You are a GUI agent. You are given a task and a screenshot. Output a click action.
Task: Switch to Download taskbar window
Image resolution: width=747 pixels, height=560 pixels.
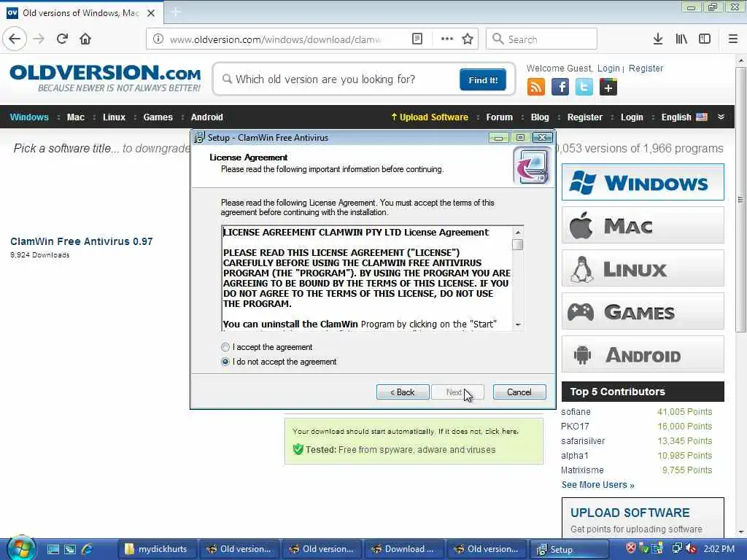click(403, 549)
